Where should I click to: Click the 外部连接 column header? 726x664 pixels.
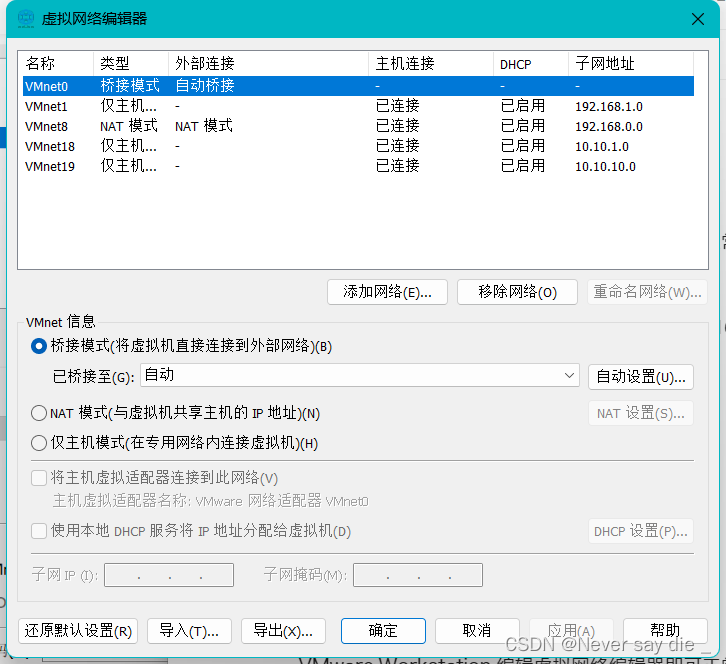[268, 63]
